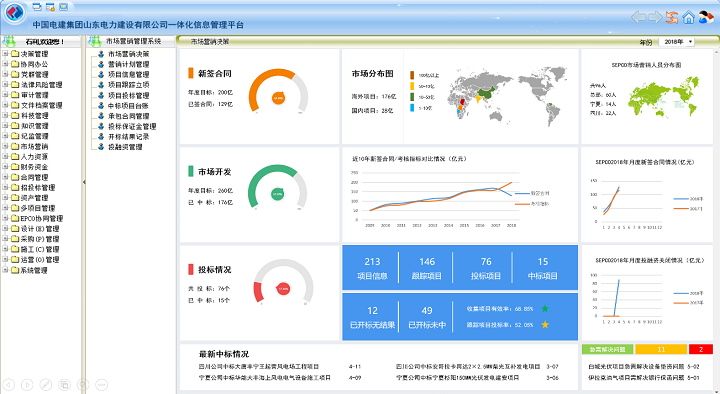Viewport: 720px width, 394px height.
Task: Go forward using the right arrow icon
Action: (x=655, y=17)
